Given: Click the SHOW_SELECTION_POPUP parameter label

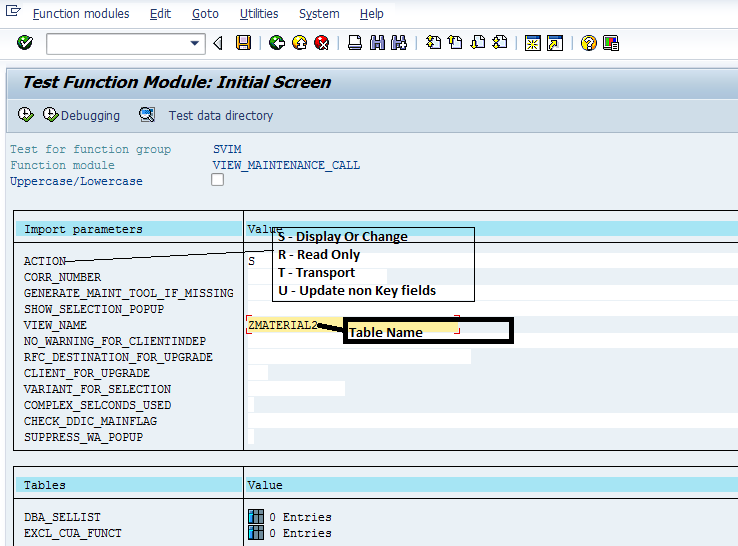Looking at the screenshot, I should [94, 309].
